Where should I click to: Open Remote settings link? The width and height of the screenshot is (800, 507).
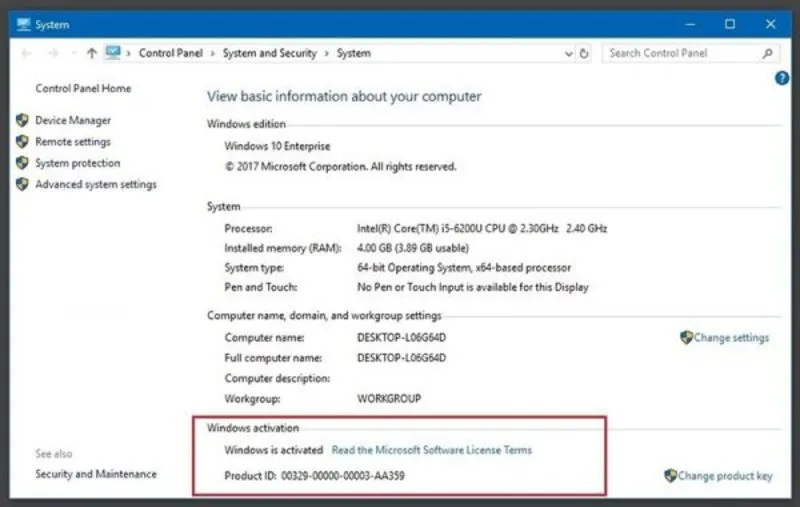[x=73, y=142]
